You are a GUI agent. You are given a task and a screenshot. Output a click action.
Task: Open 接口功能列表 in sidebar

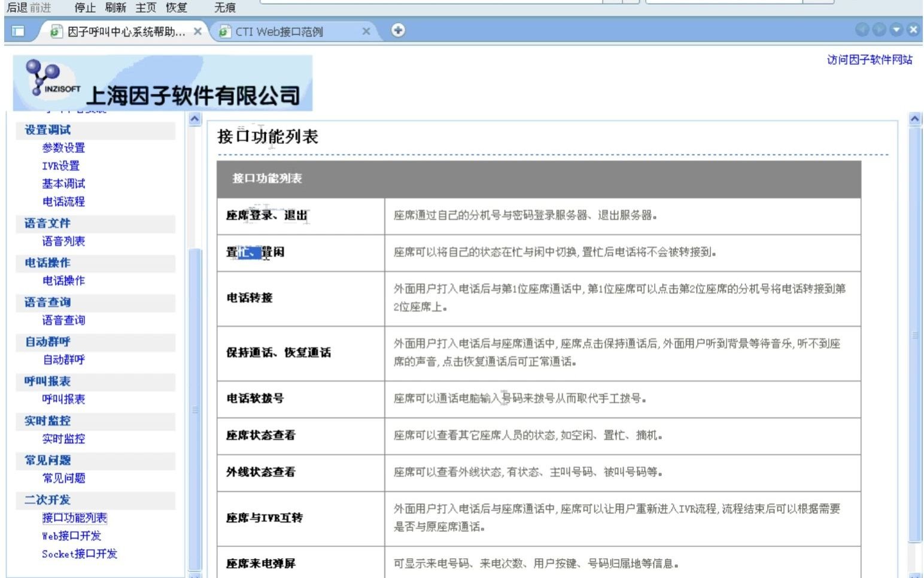pos(75,518)
